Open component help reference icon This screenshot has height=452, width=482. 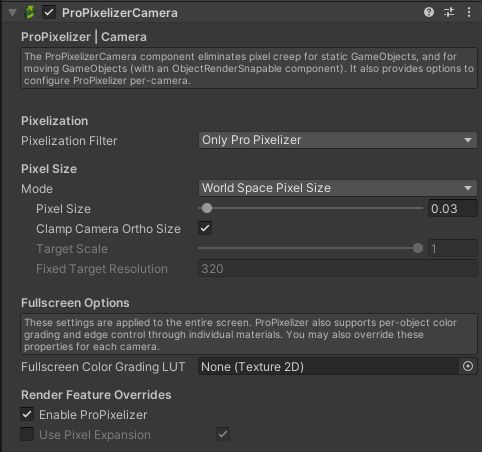(x=429, y=12)
